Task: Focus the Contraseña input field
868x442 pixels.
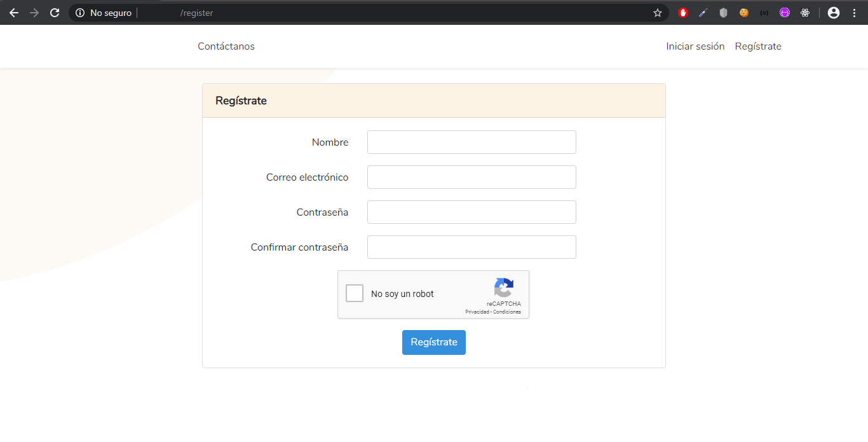Action: 471,212
